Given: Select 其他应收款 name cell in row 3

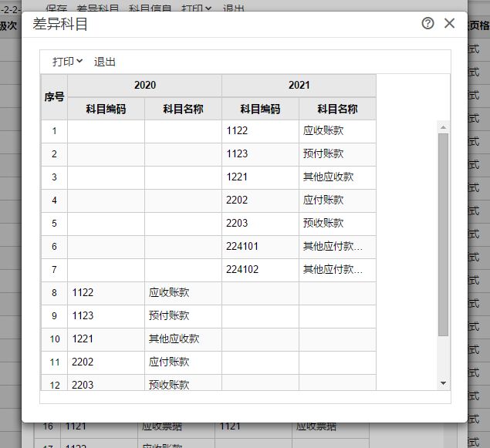Looking at the screenshot, I should [337, 177].
